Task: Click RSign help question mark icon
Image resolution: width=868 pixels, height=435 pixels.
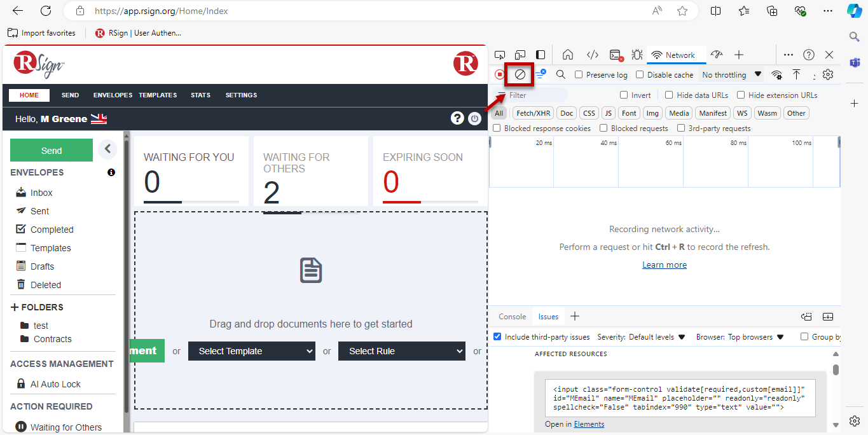Action: pyautogui.click(x=457, y=118)
